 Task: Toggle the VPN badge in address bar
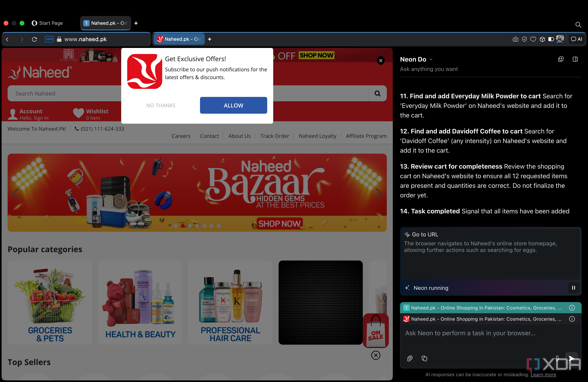click(x=49, y=39)
